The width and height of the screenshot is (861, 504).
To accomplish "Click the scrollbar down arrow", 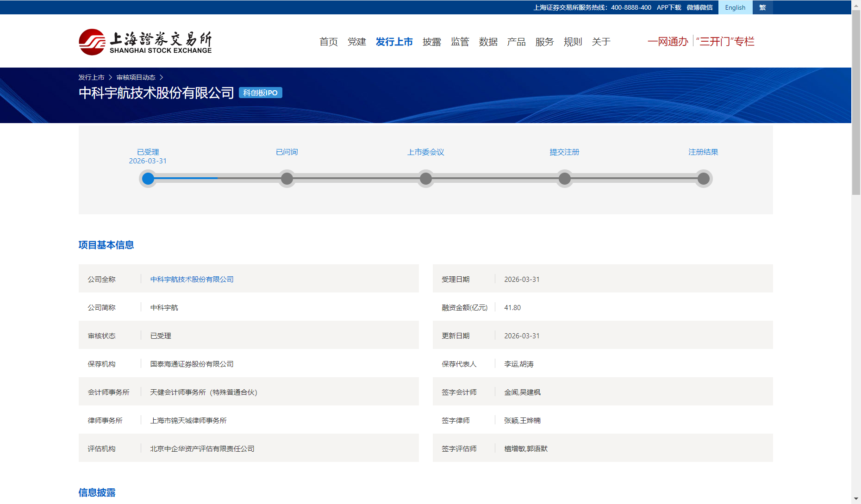I will (x=856, y=499).
